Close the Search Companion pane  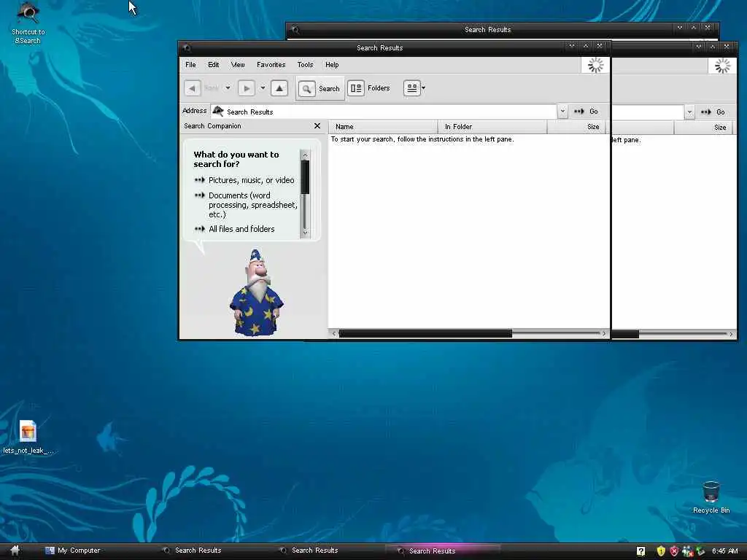click(317, 125)
